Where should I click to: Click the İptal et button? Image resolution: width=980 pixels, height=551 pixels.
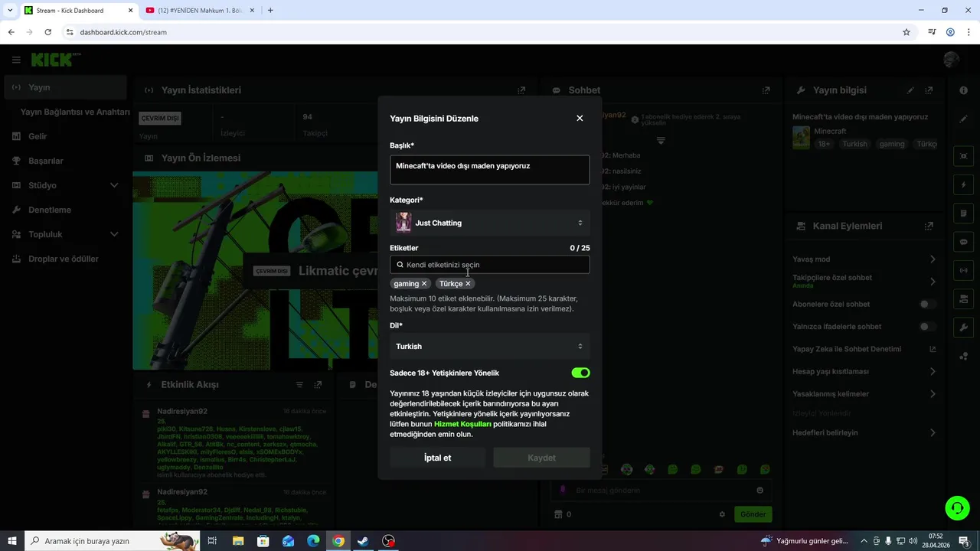point(437,458)
